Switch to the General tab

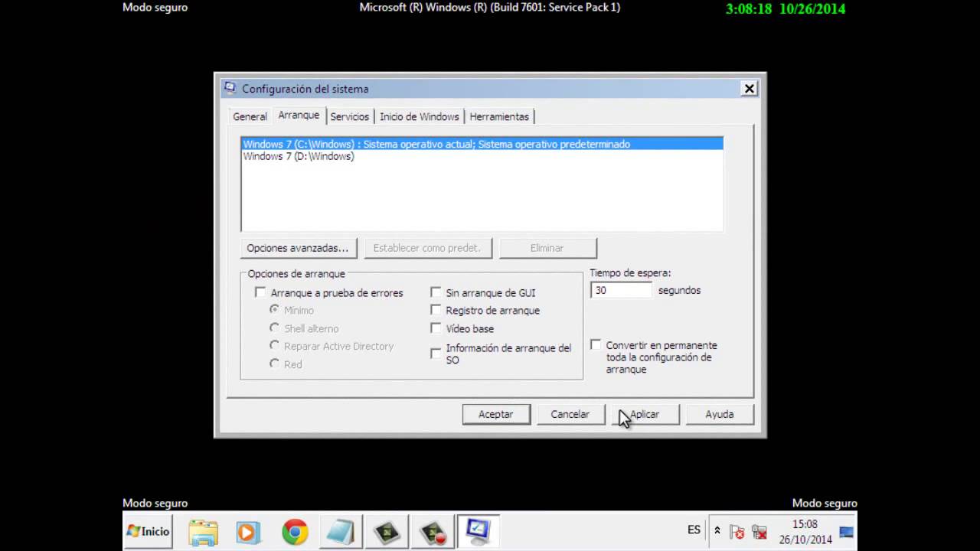pos(250,116)
